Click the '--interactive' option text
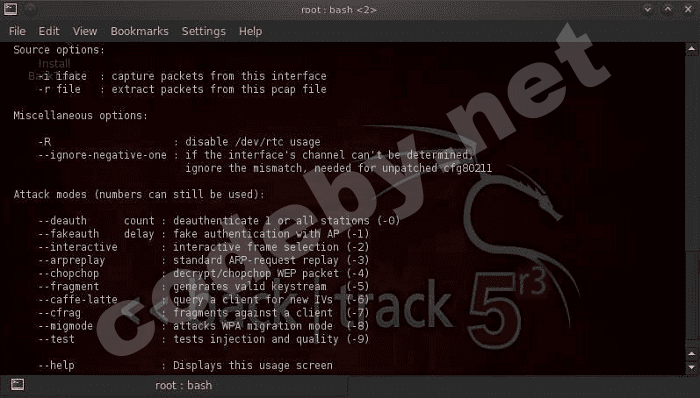 tap(78, 247)
